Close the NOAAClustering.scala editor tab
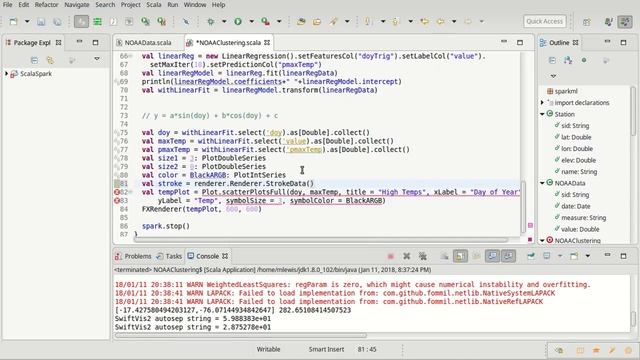 267,42
